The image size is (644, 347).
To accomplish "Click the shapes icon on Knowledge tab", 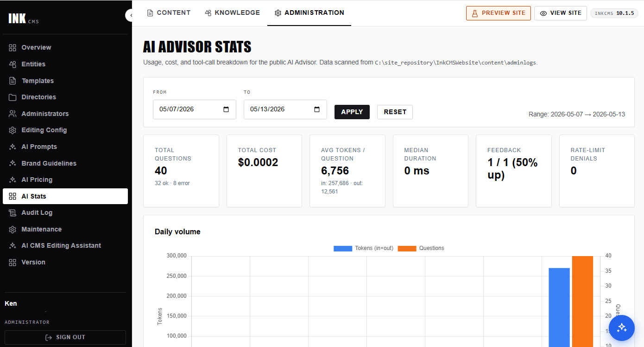I will coord(208,13).
